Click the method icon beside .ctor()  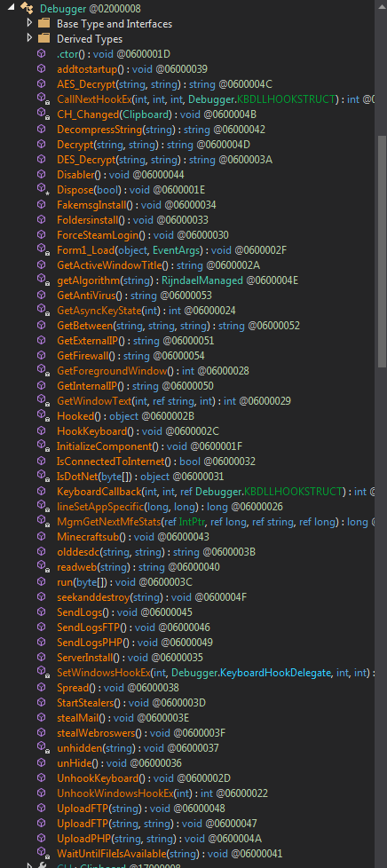(42, 54)
